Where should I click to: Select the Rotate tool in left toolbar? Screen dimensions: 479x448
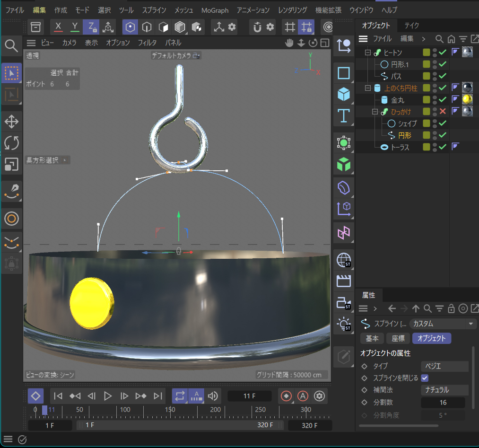(11, 142)
